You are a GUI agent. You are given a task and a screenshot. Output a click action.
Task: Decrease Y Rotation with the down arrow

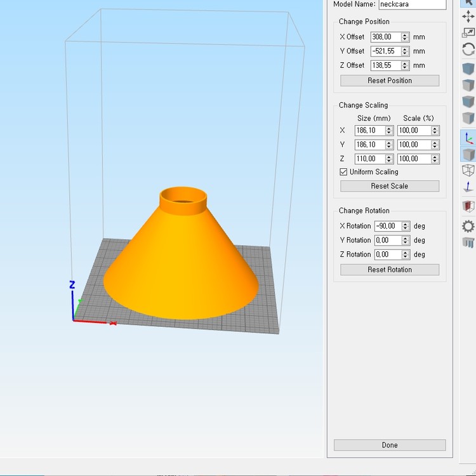coord(406,243)
